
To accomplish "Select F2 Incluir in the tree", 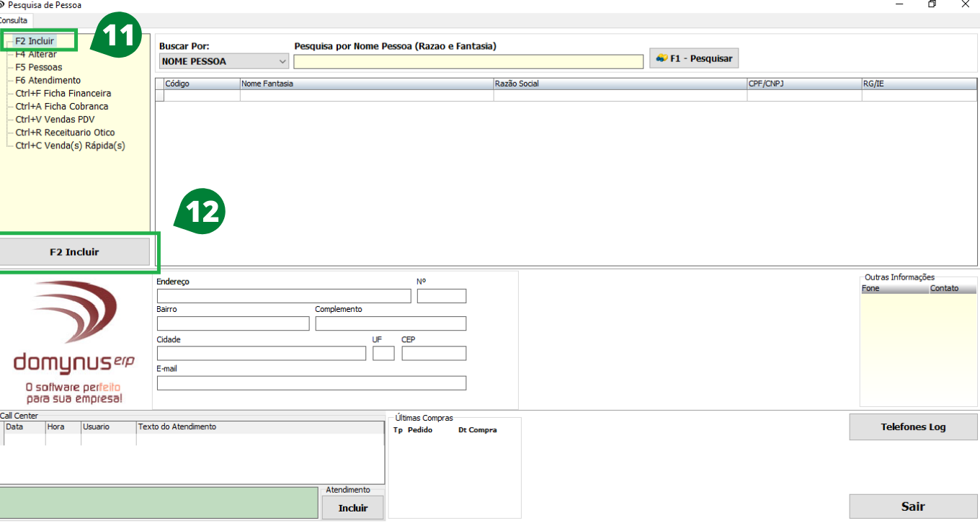I will click(35, 41).
